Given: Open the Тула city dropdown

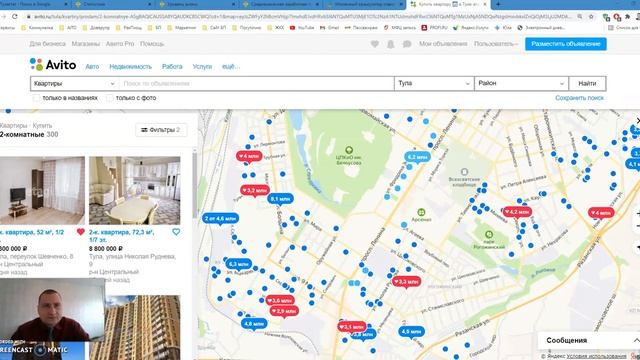Looking at the screenshot, I should (x=434, y=83).
